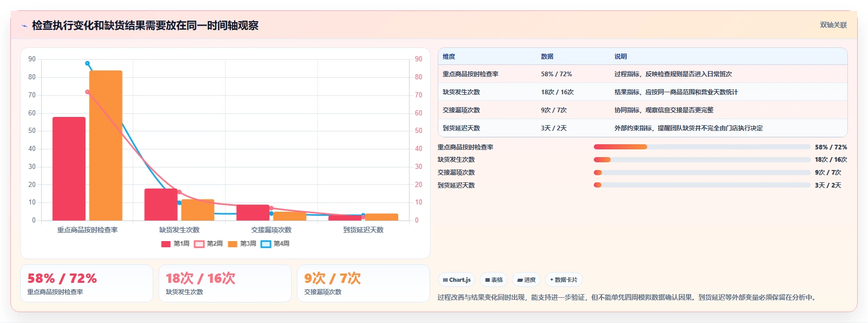
Task: Click the description 过程指标,反映检查规则是否进入日常班次
Action: coord(673,74)
